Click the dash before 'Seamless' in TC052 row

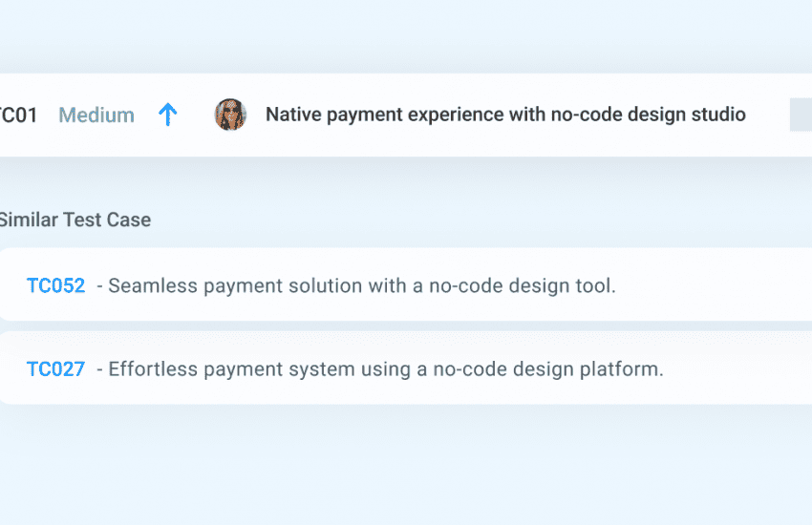click(x=100, y=285)
